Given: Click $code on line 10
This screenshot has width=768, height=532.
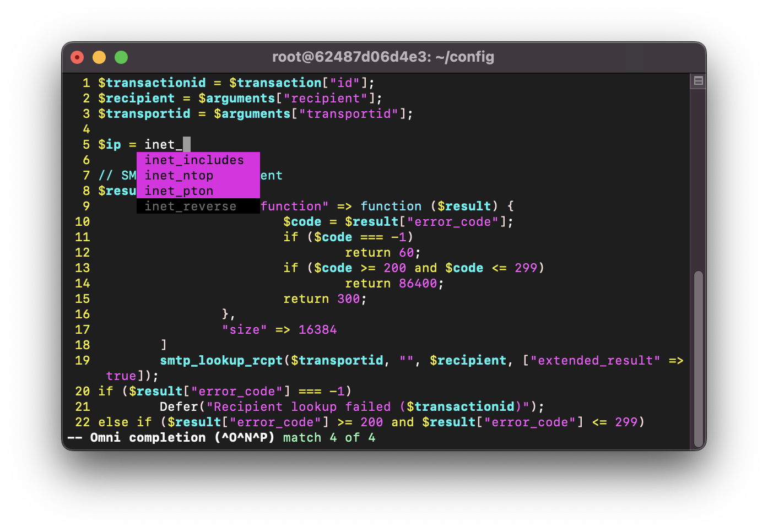Looking at the screenshot, I should 302,221.
